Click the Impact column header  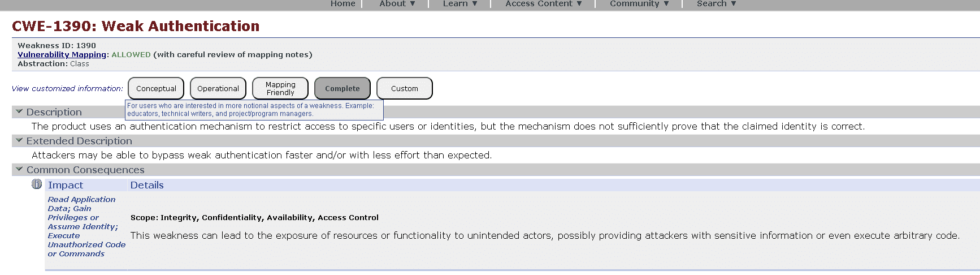coord(66,185)
